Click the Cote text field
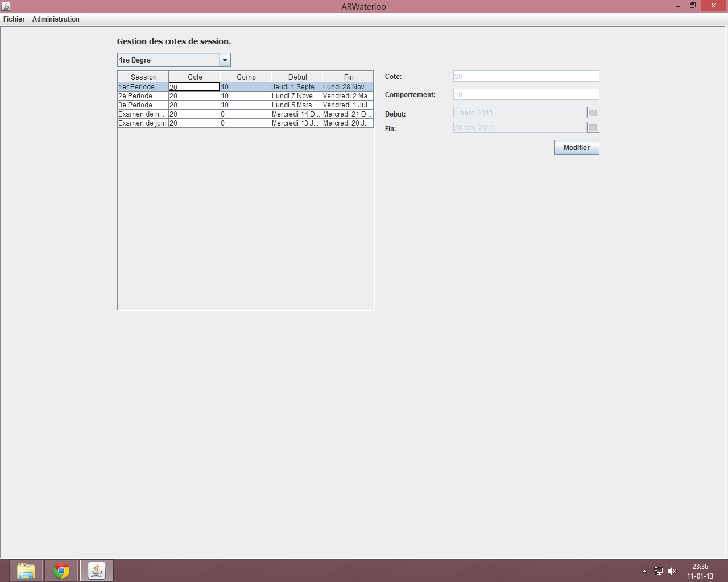Viewport: 728px width, 582px height. click(526, 76)
